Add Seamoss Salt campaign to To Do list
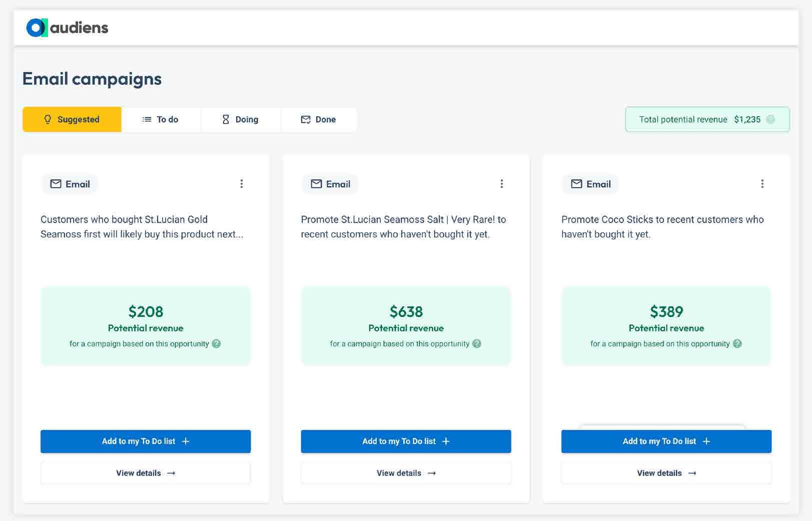This screenshot has height=521, width=812. [x=406, y=441]
